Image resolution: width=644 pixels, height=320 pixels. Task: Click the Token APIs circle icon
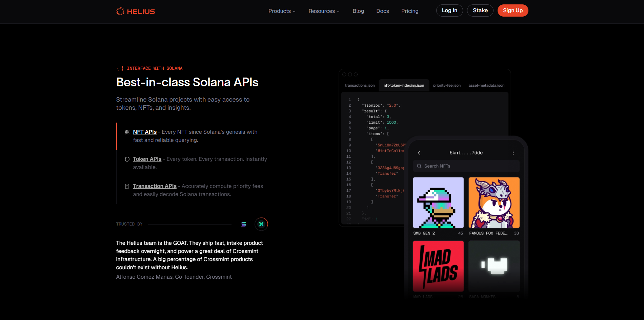point(127,159)
